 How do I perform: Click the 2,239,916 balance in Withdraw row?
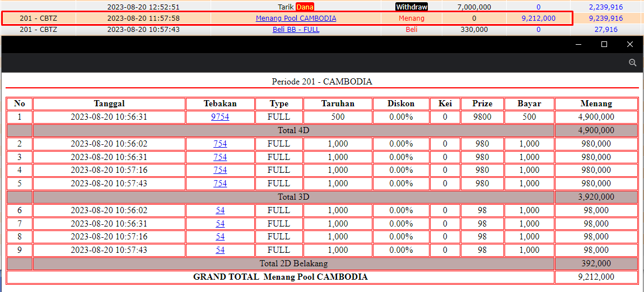606,7
